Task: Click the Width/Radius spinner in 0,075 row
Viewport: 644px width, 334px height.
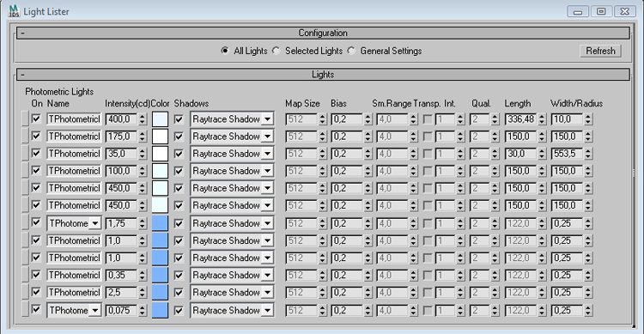Action: pos(588,310)
